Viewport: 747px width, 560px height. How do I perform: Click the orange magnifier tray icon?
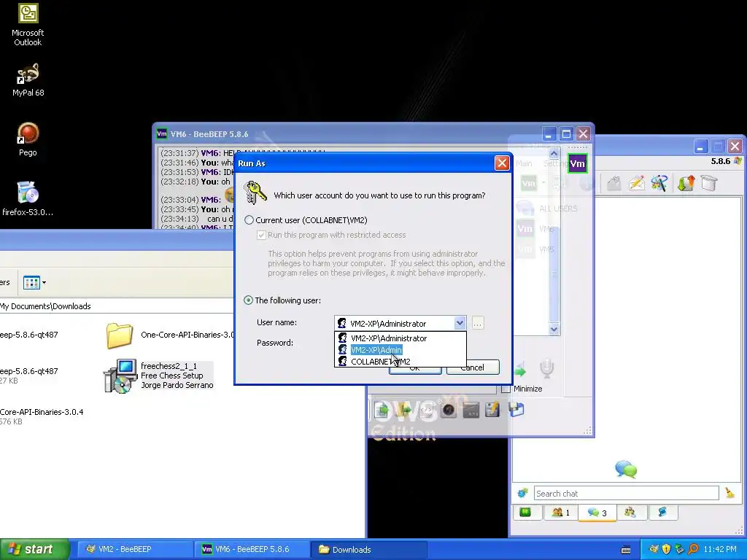[x=693, y=549]
